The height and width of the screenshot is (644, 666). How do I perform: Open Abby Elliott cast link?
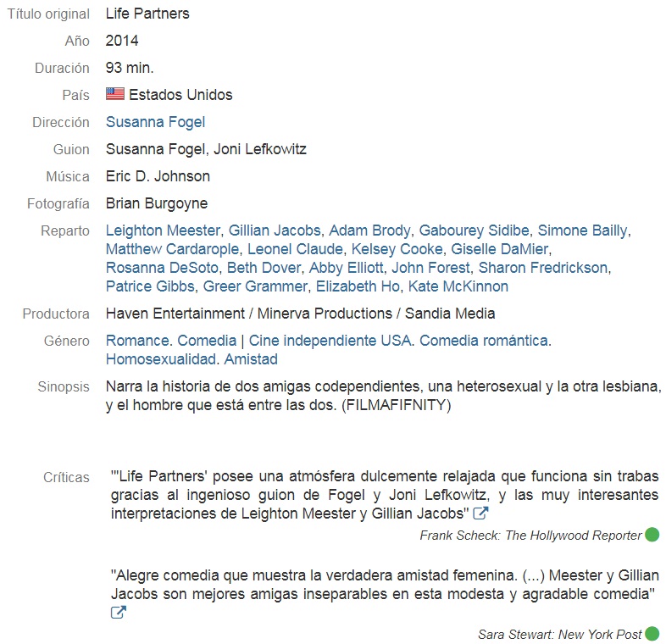[347, 268]
